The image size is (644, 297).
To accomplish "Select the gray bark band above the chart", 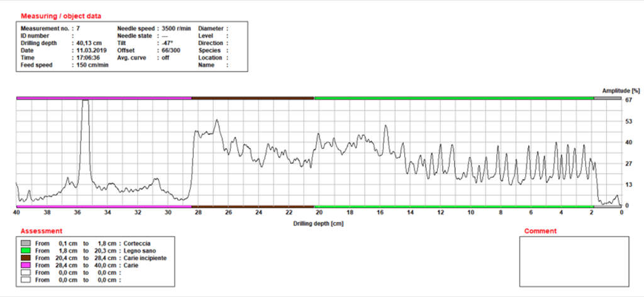I will pyautogui.click(x=608, y=98).
